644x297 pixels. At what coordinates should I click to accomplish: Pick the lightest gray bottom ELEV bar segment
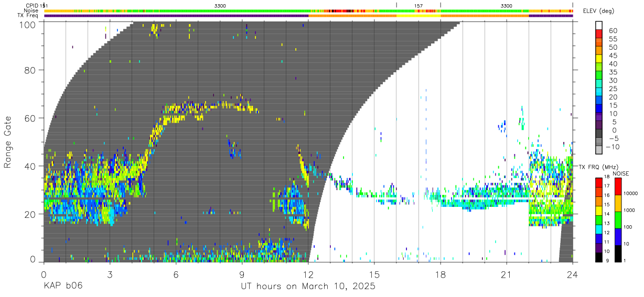click(x=599, y=151)
